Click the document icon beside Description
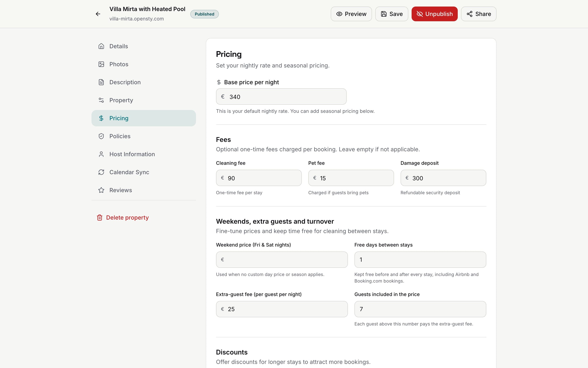The height and width of the screenshot is (368, 588). [x=101, y=82]
